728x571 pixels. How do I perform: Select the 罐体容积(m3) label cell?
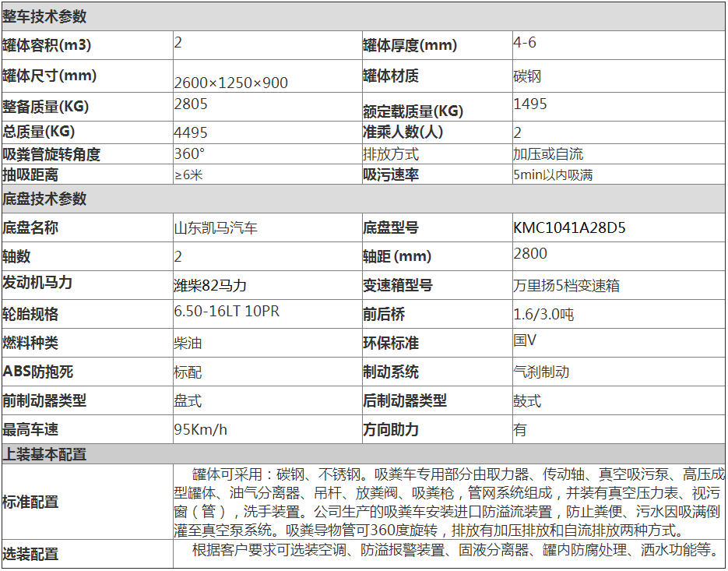click(47, 45)
